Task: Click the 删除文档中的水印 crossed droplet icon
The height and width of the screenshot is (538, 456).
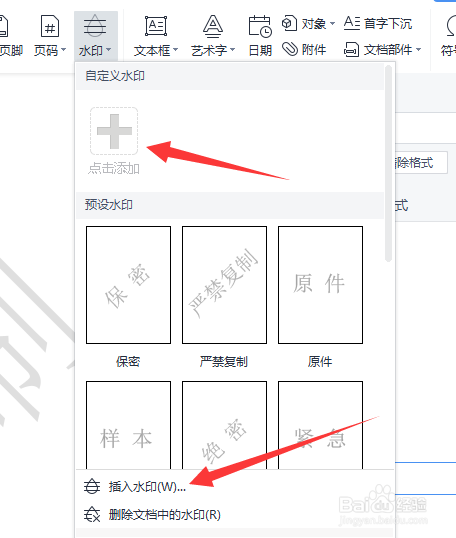Action: [x=92, y=515]
